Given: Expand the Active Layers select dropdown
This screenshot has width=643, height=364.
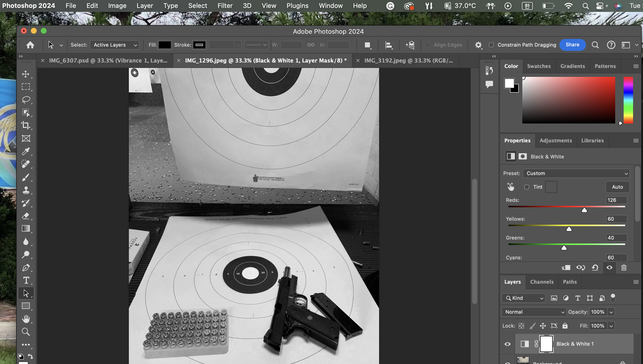Looking at the screenshot, I should [114, 45].
